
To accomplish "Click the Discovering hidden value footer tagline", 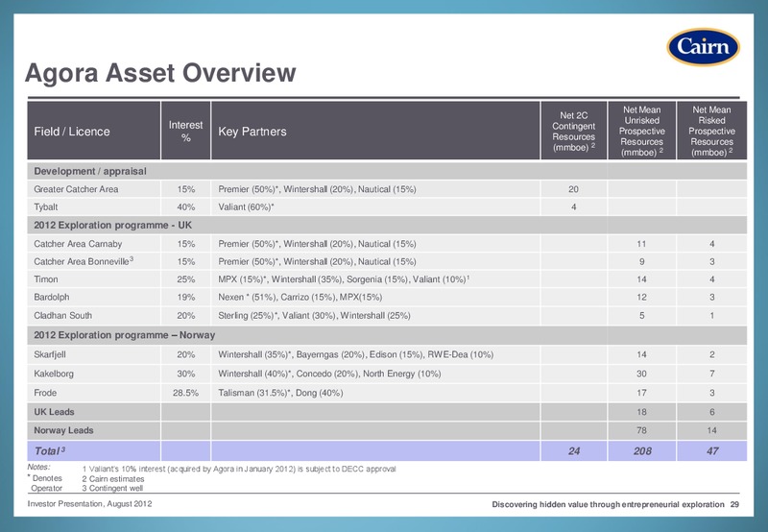I will tap(608, 504).
